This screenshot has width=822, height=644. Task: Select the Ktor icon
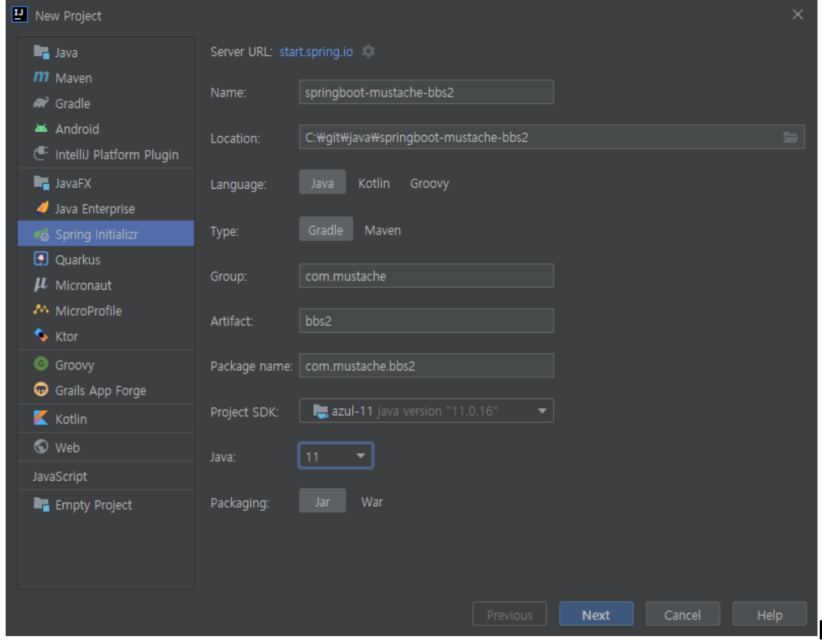(x=41, y=335)
